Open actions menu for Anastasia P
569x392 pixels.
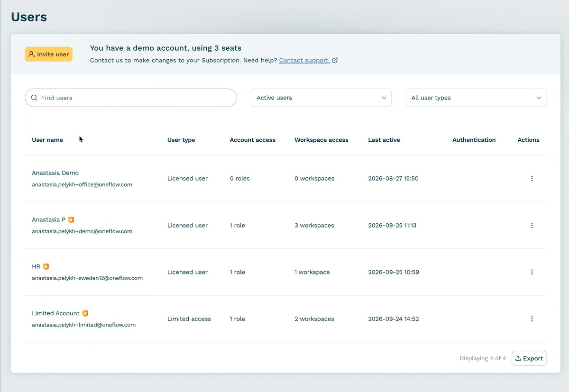click(532, 226)
